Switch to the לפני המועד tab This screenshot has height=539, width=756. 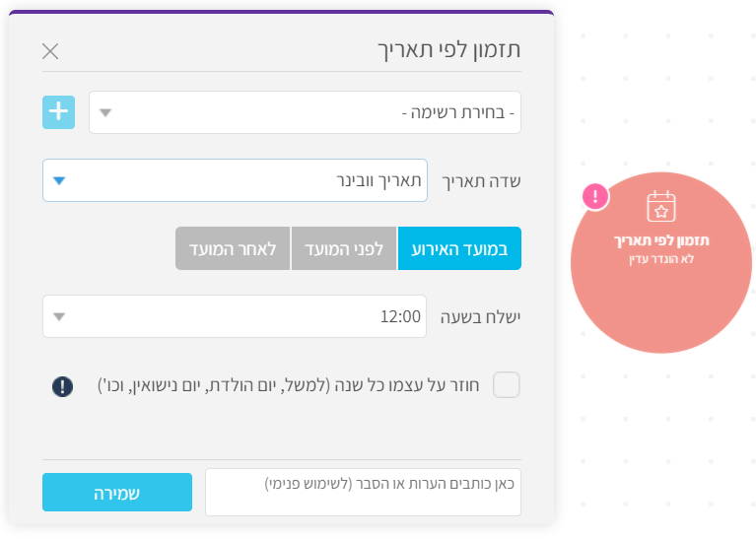point(344,248)
